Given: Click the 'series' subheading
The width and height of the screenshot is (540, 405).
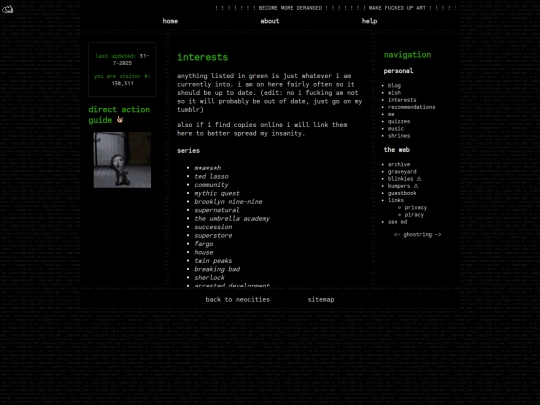Looking at the screenshot, I should point(188,150).
